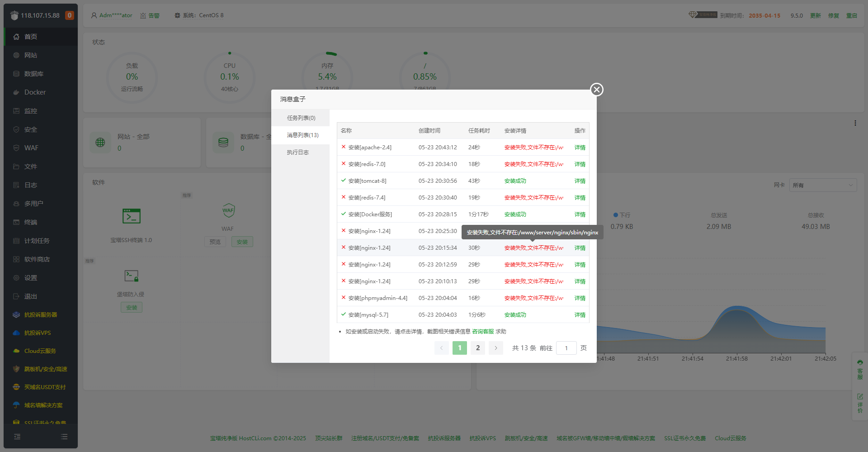Expand the 网卡 所有 dropdown

coord(823,185)
